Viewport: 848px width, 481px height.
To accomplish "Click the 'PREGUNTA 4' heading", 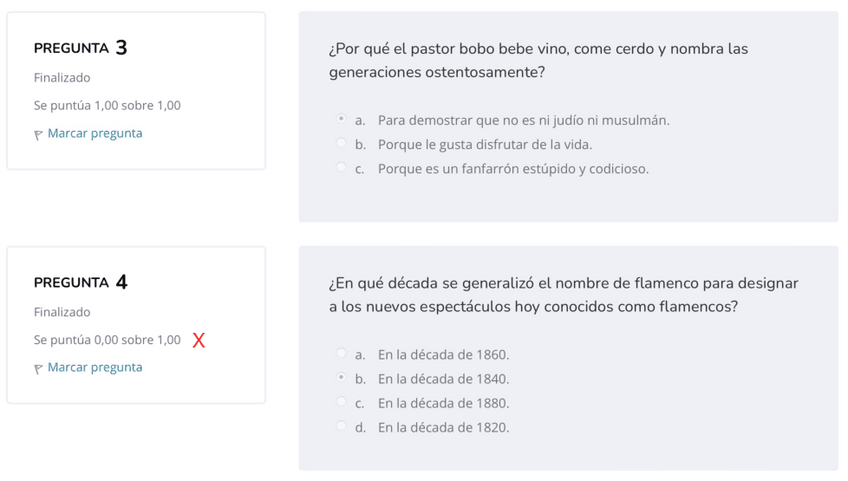I will pyautogui.click(x=80, y=282).
